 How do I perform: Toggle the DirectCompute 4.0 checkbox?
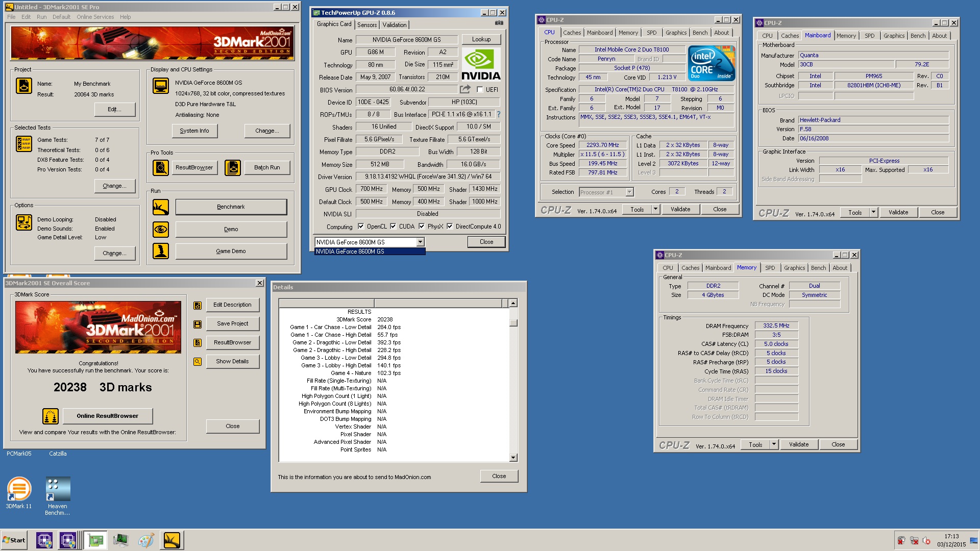coord(450,227)
